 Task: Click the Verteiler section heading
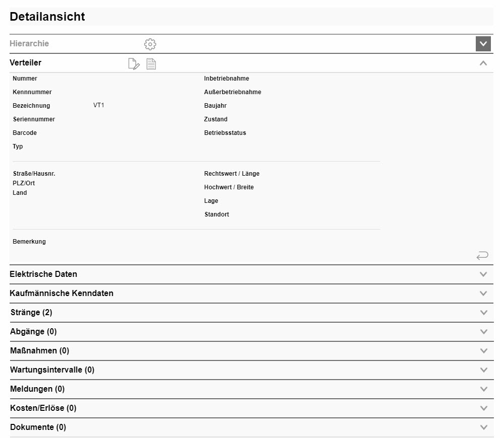click(x=26, y=63)
